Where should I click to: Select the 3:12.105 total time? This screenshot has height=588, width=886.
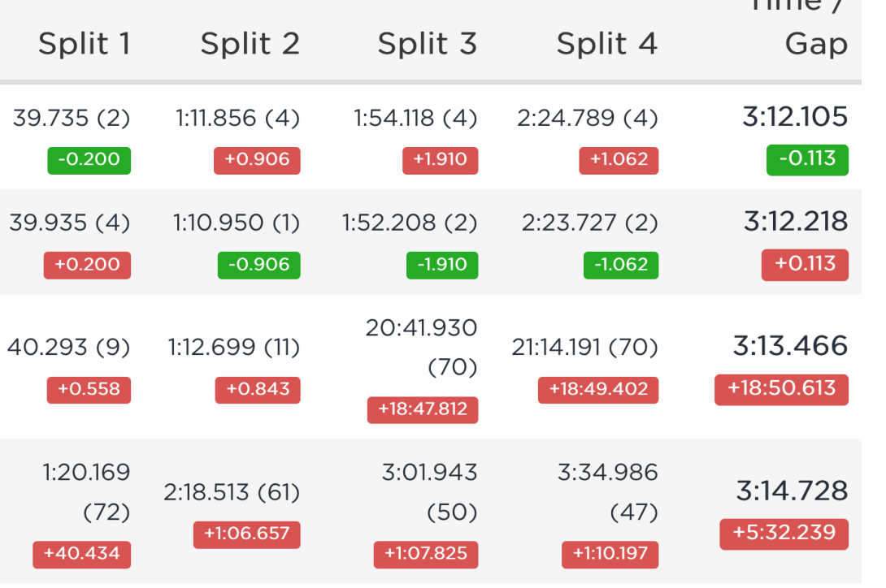pyautogui.click(x=795, y=117)
